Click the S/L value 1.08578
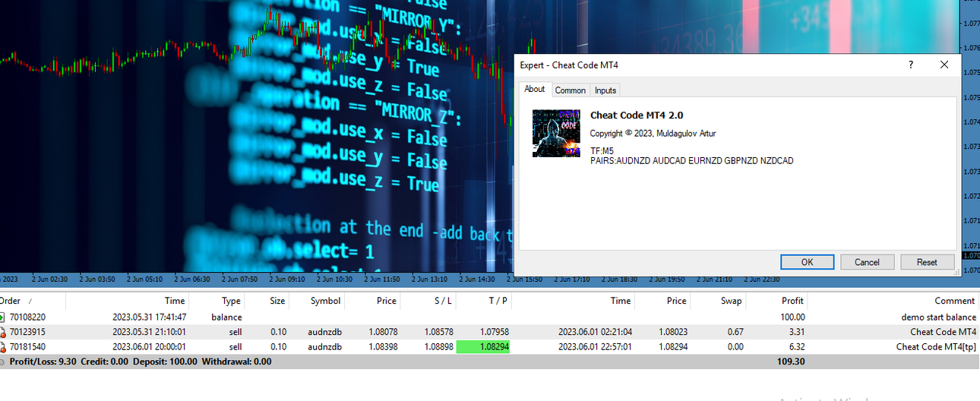Screen dimensions: 980x401 point(438,332)
